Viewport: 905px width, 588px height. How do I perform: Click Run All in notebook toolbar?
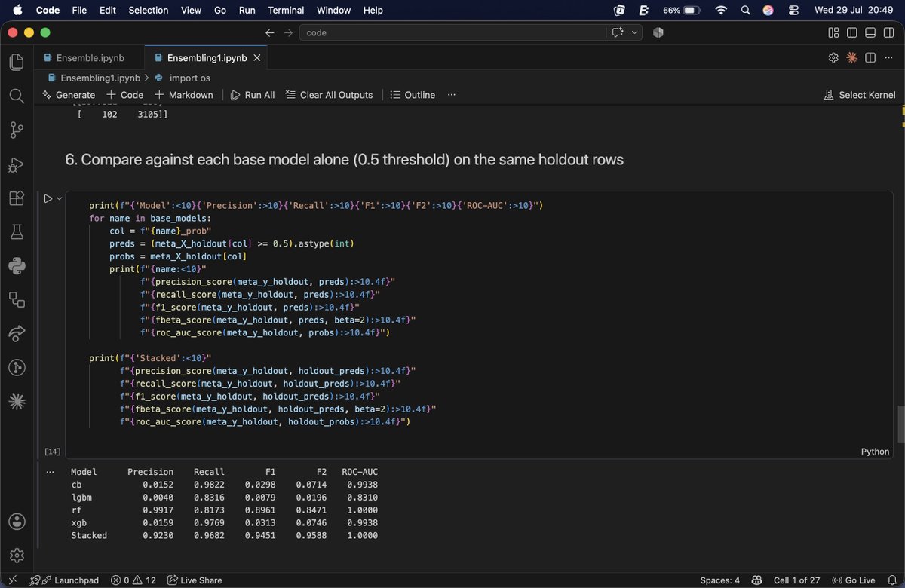click(x=253, y=95)
